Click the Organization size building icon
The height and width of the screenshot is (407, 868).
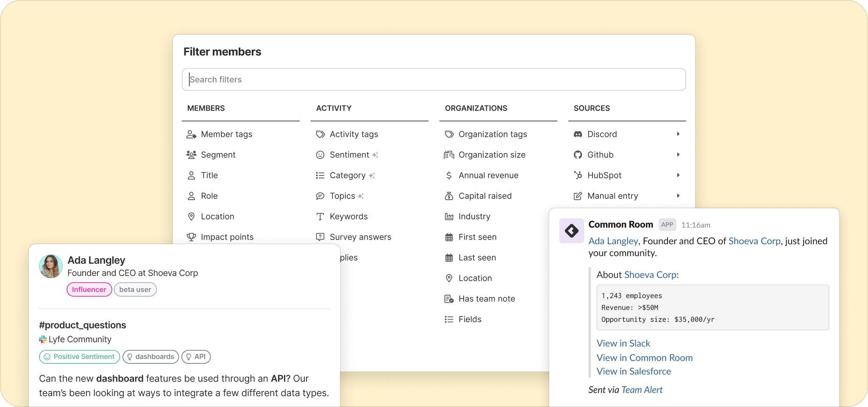tap(449, 155)
